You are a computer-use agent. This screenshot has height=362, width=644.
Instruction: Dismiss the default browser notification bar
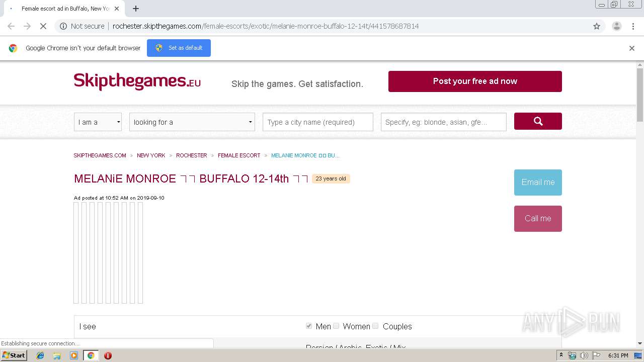click(632, 48)
